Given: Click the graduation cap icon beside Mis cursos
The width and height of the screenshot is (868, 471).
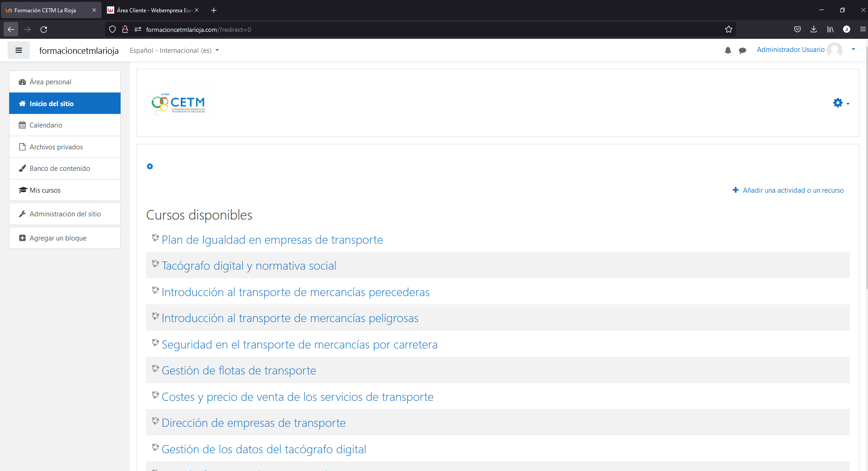Looking at the screenshot, I should [x=23, y=190].
